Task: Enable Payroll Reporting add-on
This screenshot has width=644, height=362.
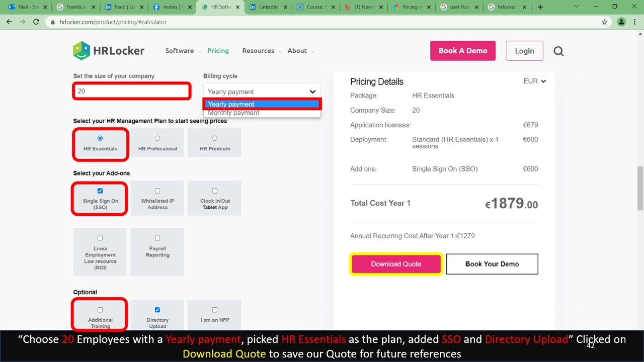Action: (x=157, y=238)
